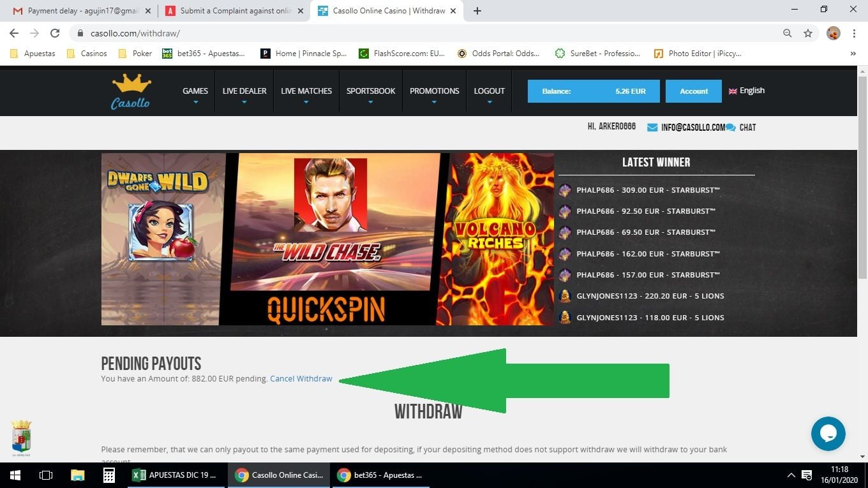
Task: Open File Explorer from taskbar
Action: coord(77,475)
